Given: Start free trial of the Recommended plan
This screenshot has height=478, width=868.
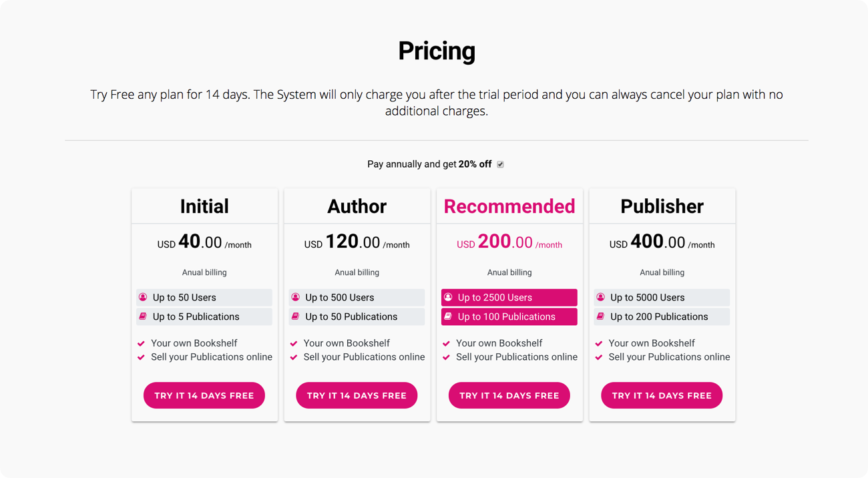Looking at the screenshot, I should point(509,395).
